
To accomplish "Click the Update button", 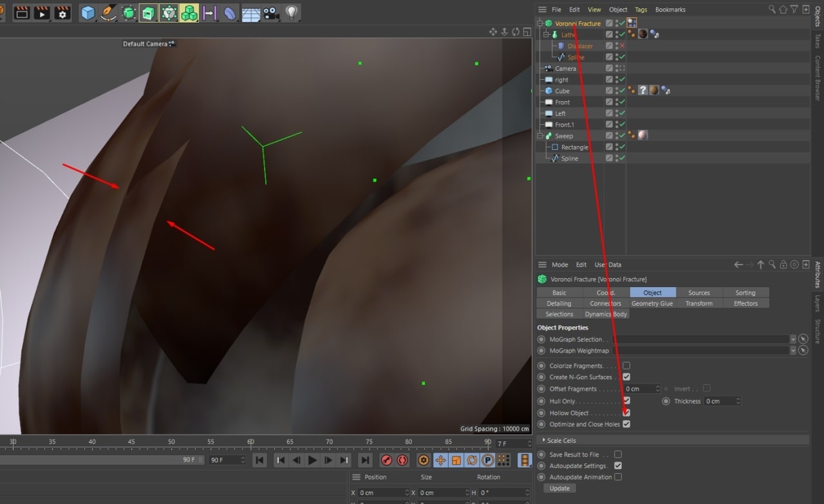I will pos(559,489).
